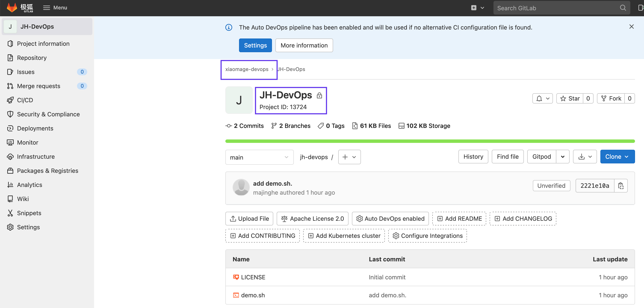Click the sidebar Settings gear icon

[10, 227]
